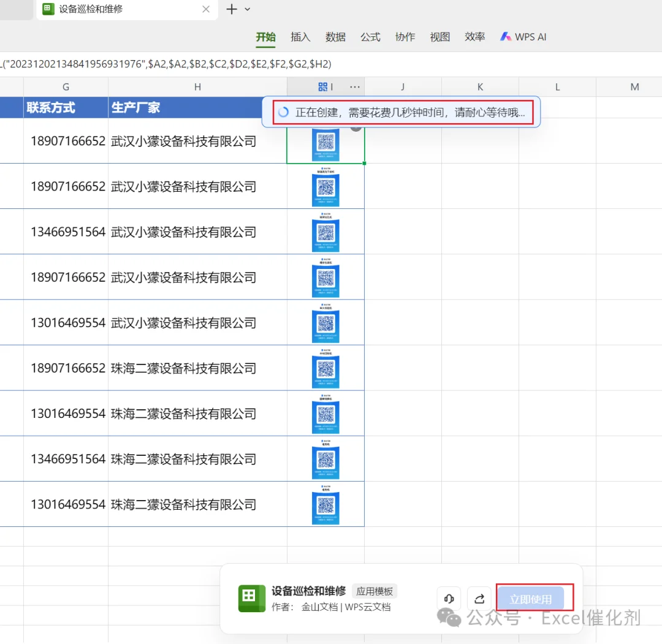Click the grid icon in column I header
The image size is (662, 644).
click(x=323, y=87)
